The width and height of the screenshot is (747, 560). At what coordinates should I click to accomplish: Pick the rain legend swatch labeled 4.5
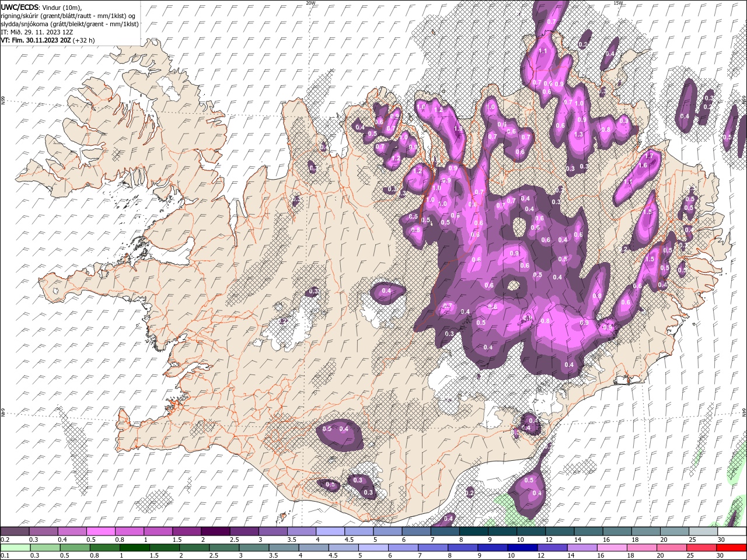343,548
